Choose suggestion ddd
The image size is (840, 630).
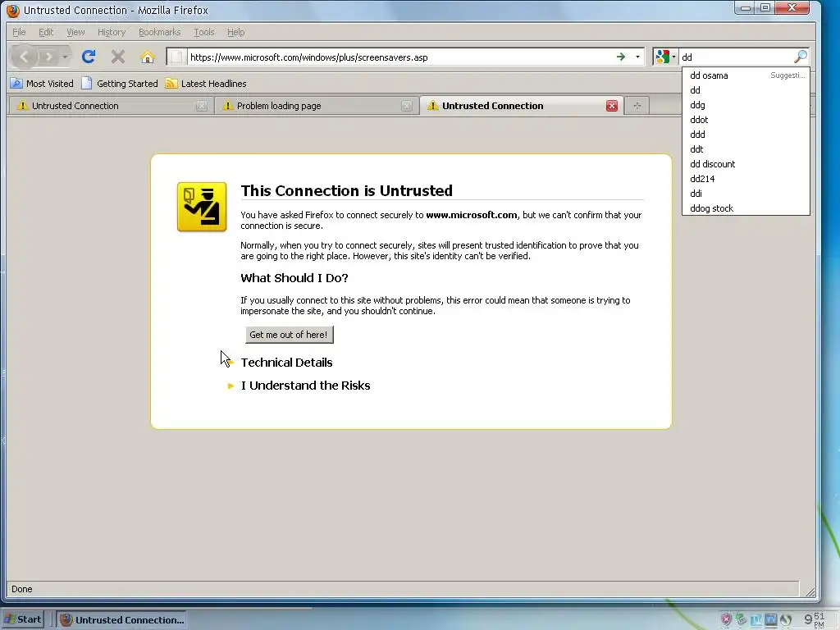click(x=746, y=135)
